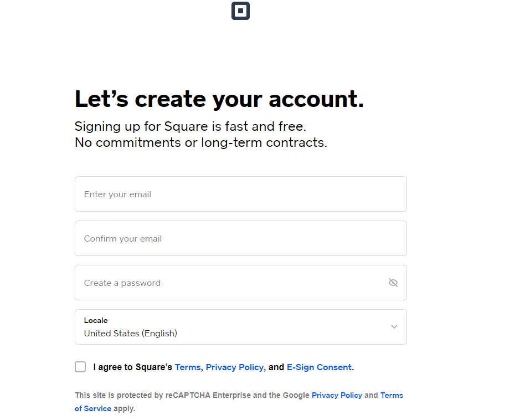Expand the Locale dropdown chevron
This screenshot has width=515, height=420.
394,327
